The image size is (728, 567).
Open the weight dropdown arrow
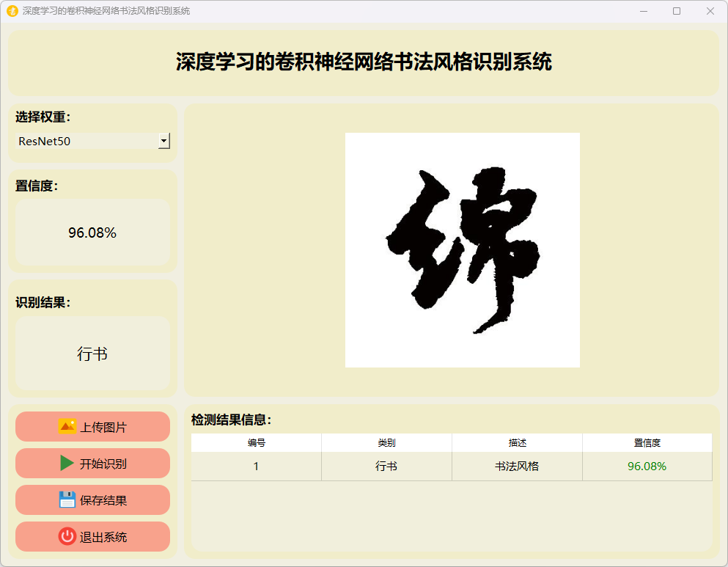tap(164, 141)
